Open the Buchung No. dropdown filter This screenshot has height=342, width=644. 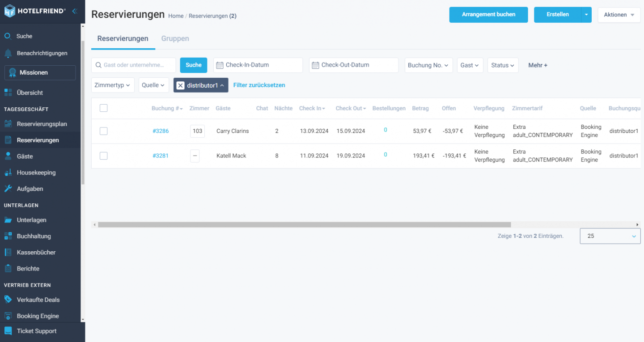click(428, 65)
